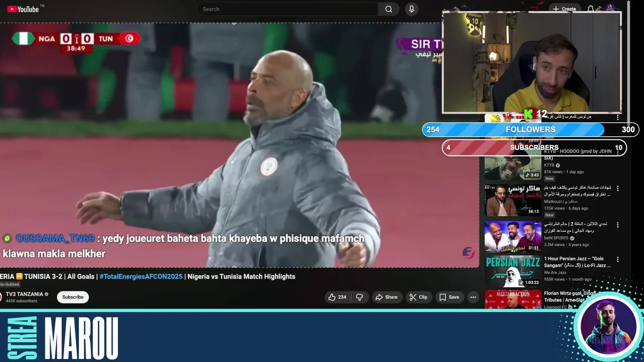
Task: Open the options menu for Mistkouzi video
Action: coord(618,189)
